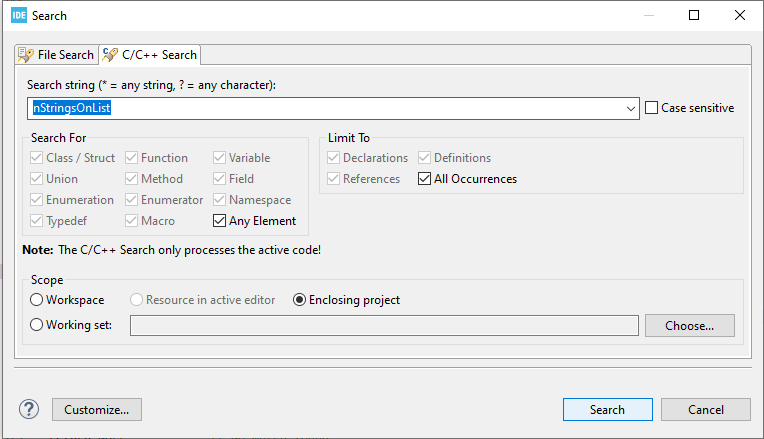The height and width of the screenshot is (439, 764).
Task: Click the Choose... button
Action: [x=689, y=325]
